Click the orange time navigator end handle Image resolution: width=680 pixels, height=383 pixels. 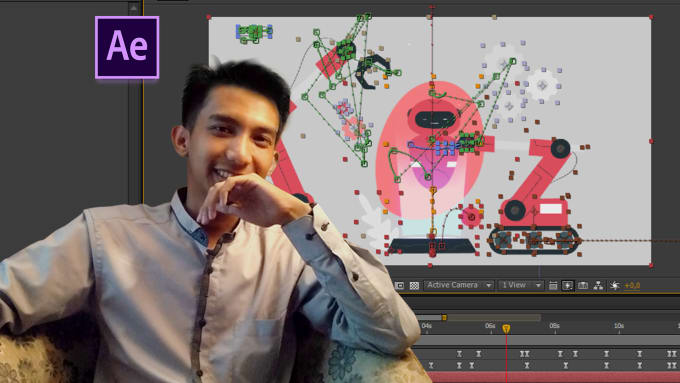(x=444, y=318)
